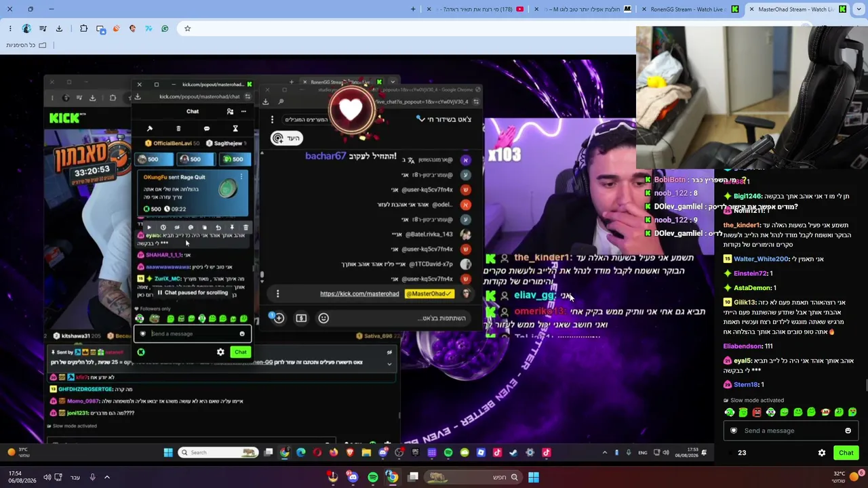
Task: Click the users icon beside popout Chat header
Action: point(230,111)
